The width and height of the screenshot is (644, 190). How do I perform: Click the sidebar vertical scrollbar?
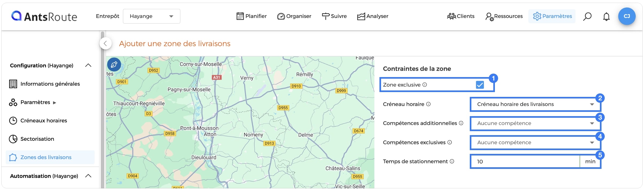[x=102, y=110]
